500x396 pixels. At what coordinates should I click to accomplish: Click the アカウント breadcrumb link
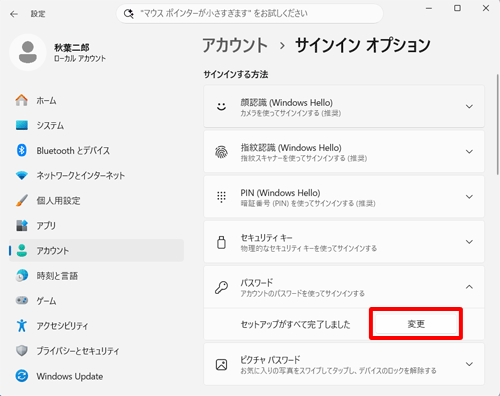pos(235,45)
